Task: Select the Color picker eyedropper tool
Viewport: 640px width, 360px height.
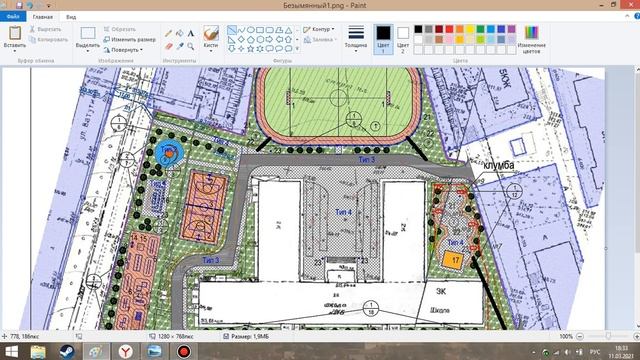Action: [180, 46]
